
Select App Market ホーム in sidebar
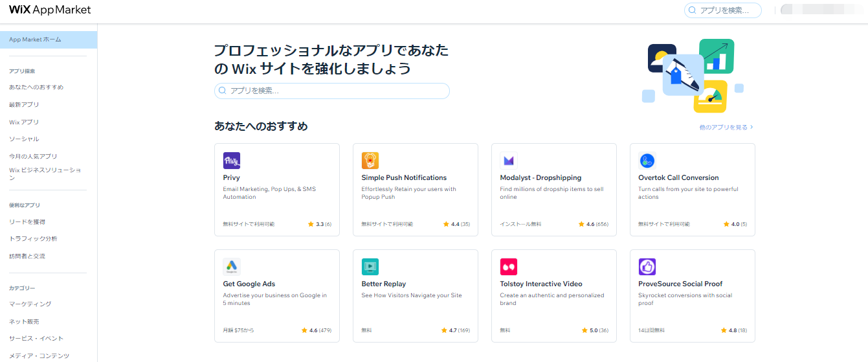[x=49, y=40]
